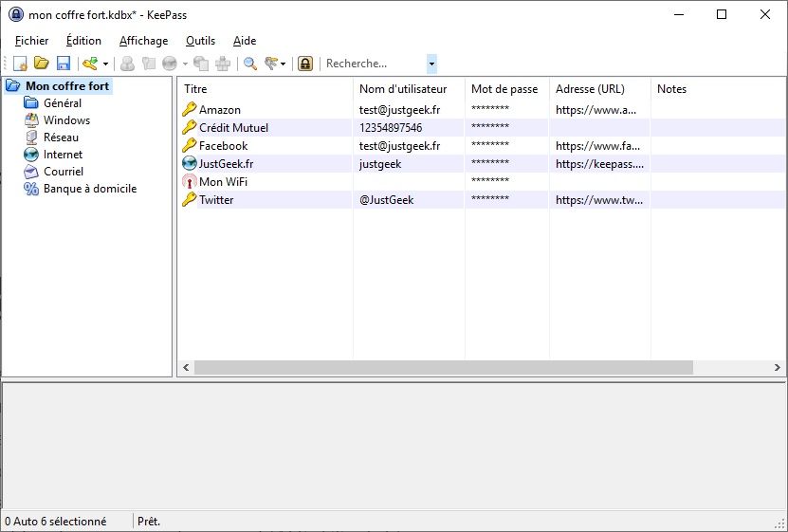Open the Show Entries dropdown arrow
Image resolution: width=788 pixels, height=532 pixels.
tap(283, 64)
